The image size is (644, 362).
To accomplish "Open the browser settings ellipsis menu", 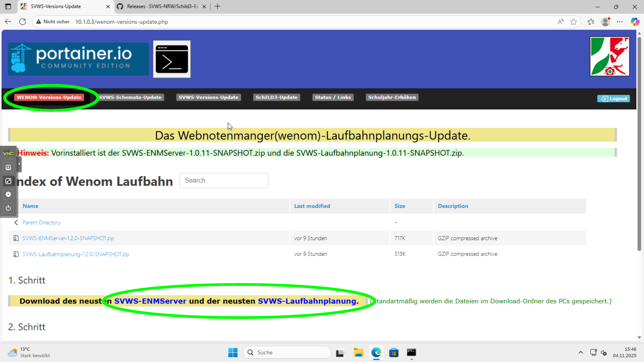I will [620, 22].
